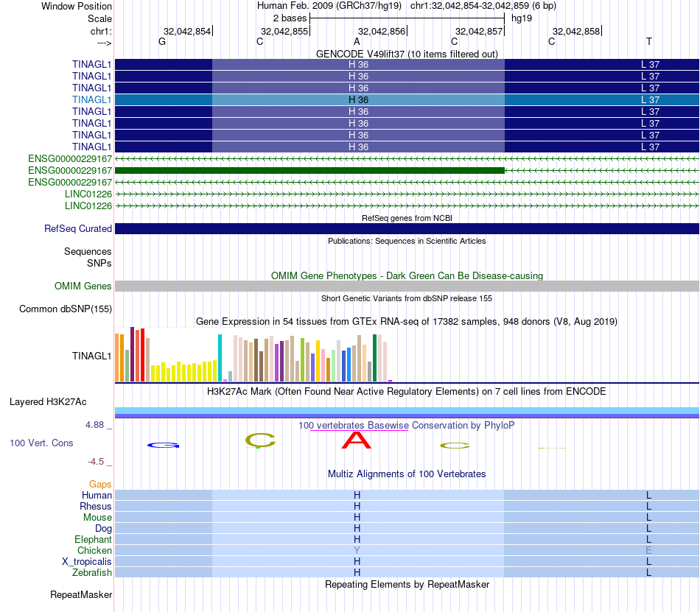Viewport: 700px width, 612px height.
Task: Click the X_tropicalis alignment row label
Action: (87, 562)
